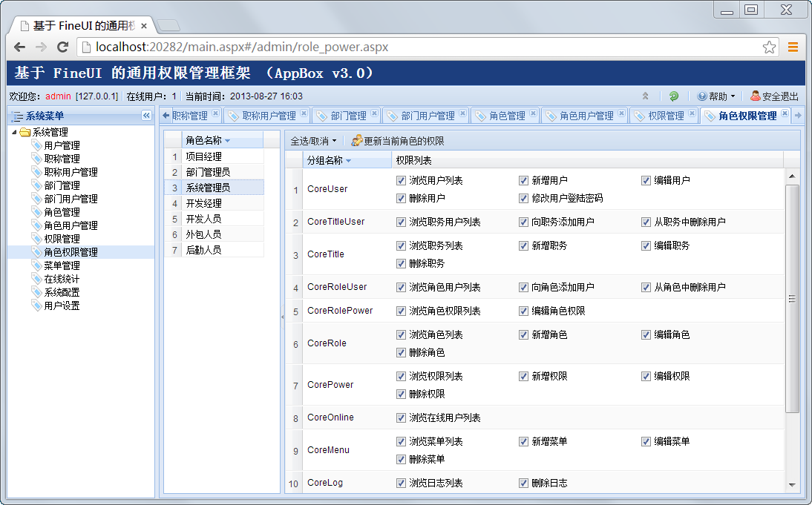Open 部门用户管理 in the sidebar tree
This screenshot has width=812, height=505.
click(71, 199)
